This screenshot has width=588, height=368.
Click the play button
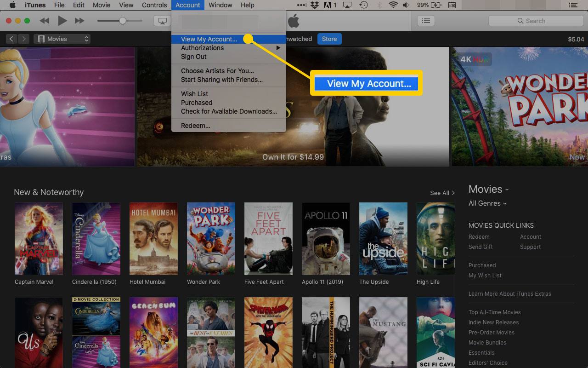point(62,21)
